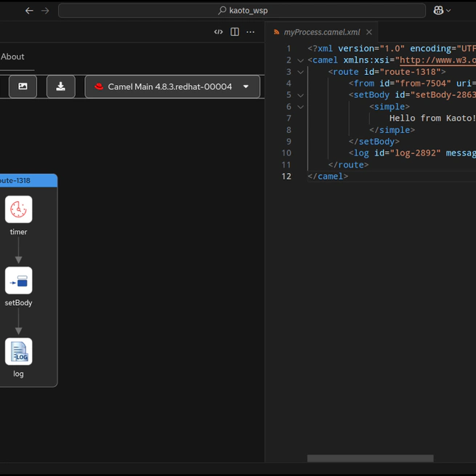The image size is (476, 476).
Task: Go back with the left arrow
Action: [29, 11]
